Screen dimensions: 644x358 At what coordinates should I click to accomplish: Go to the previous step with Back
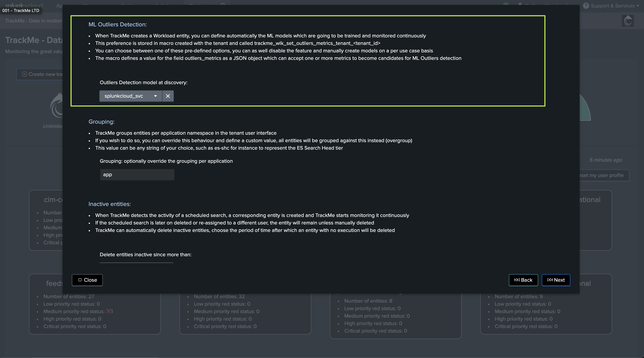[523, 280]
